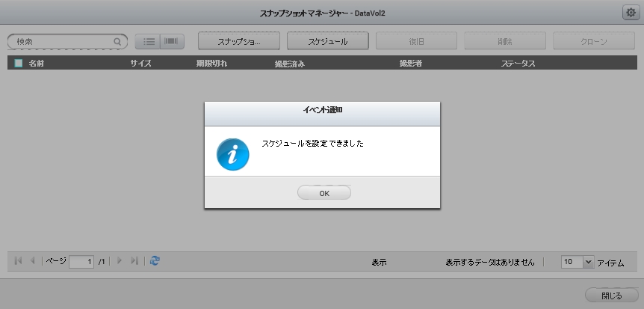
Task: Go to the next page
Action: click(120, 261)
